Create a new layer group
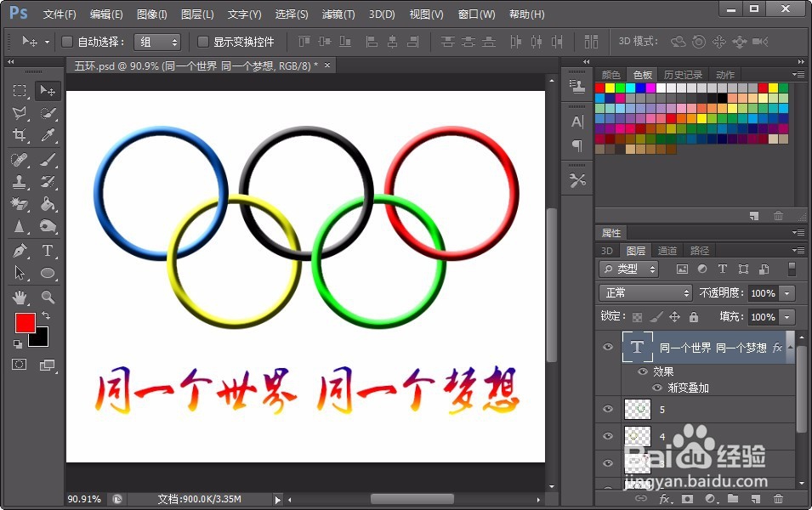812x510 pixels. point(733,499)
